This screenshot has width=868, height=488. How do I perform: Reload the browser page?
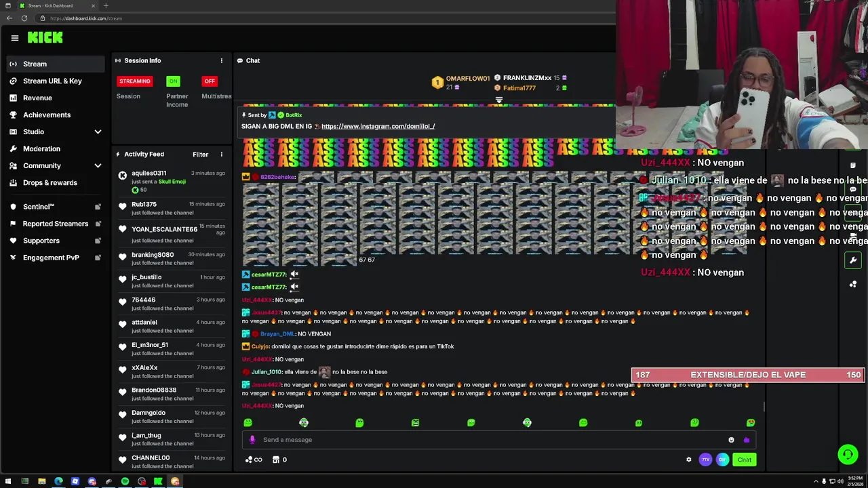tap(24, 18)
